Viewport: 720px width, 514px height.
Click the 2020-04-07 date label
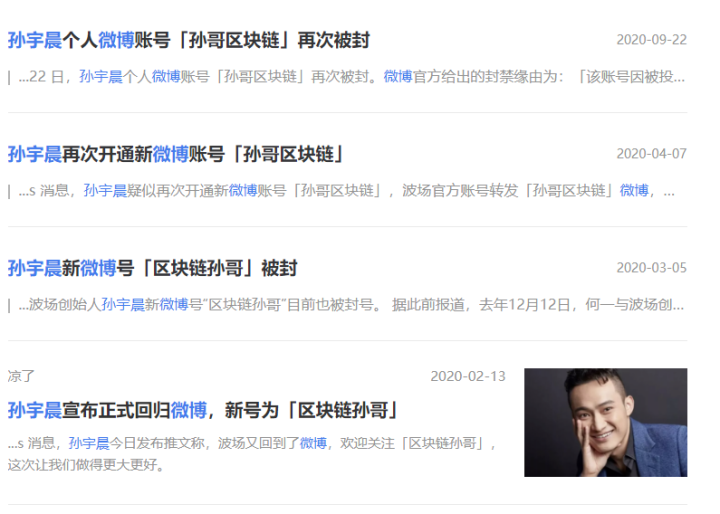652,154
